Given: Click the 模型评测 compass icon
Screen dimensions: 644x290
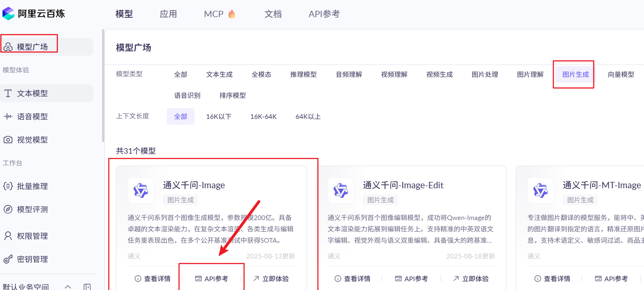Looking at the screenshot, I should tap(8, 209).
